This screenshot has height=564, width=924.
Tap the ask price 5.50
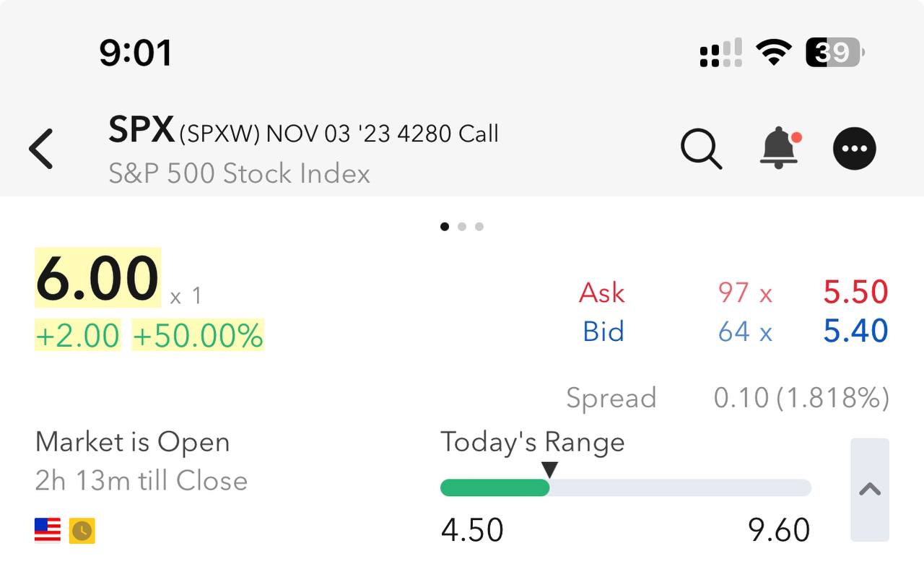tap(855, 292)
